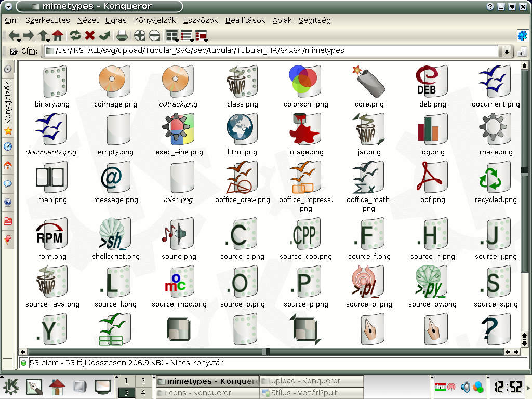This screenshot has width=532, height=399.
Task: Decrease icon size with zoom out
Action: [x=154, y=35]
